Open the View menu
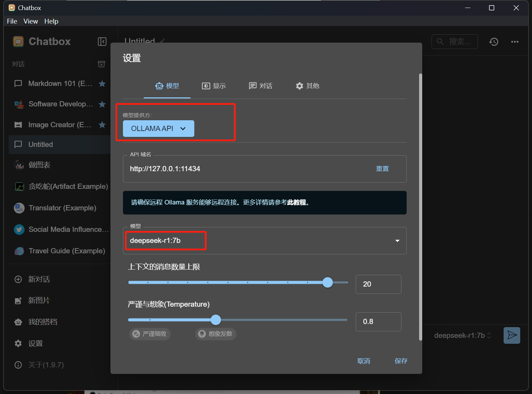The width and height of the screenshot is (532, 394). point(31,21)
